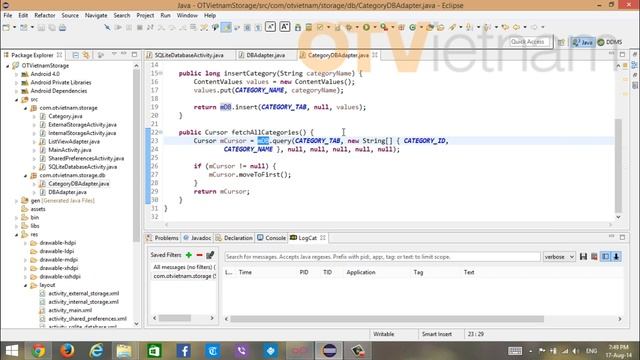Click the External Tools run icon
The height and width of the screenshot is (360, 640).
pyautogui.click(x=384, y=27)
